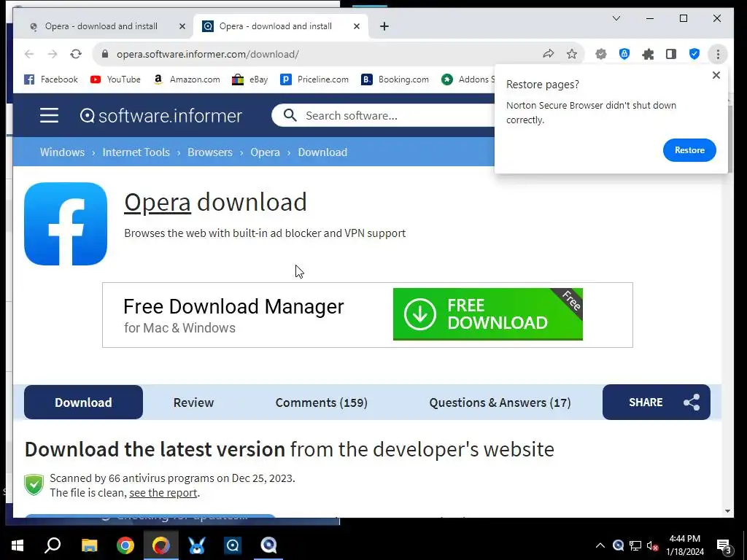Go to Windows breadcrumb
The height and width of the screenshot is (560, 747).
click(63, 152)
